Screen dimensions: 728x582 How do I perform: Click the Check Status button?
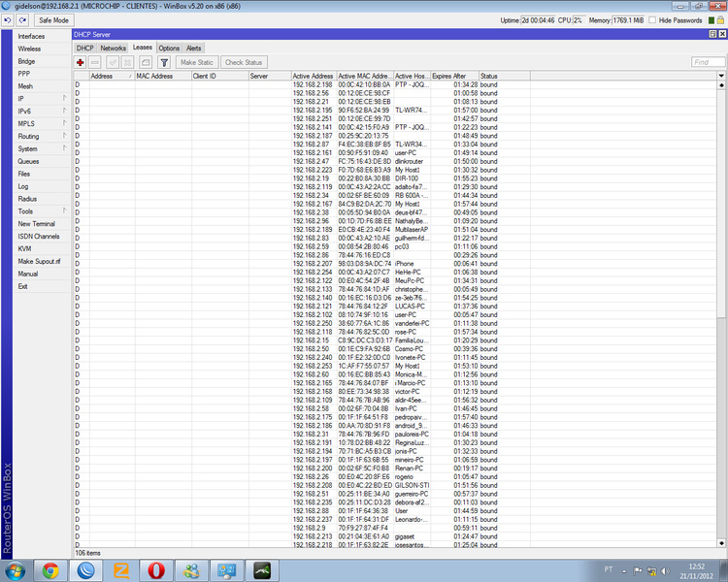click(244, 62)
